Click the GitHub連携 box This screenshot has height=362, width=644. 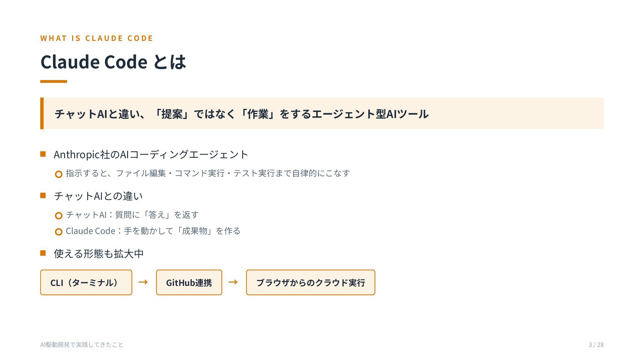189,282
